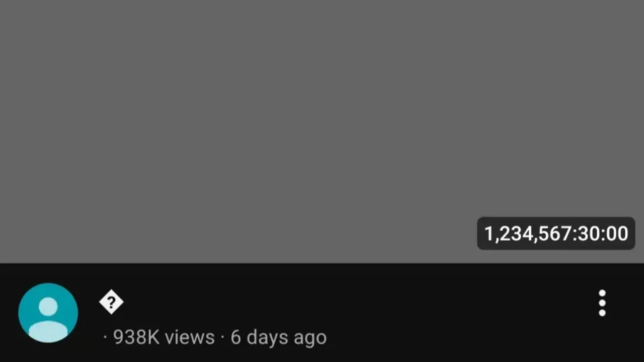Click the 6 days ago timestamp
This screenshot has height=362, width=644.
pyautogui.click(x=278, y=337)
